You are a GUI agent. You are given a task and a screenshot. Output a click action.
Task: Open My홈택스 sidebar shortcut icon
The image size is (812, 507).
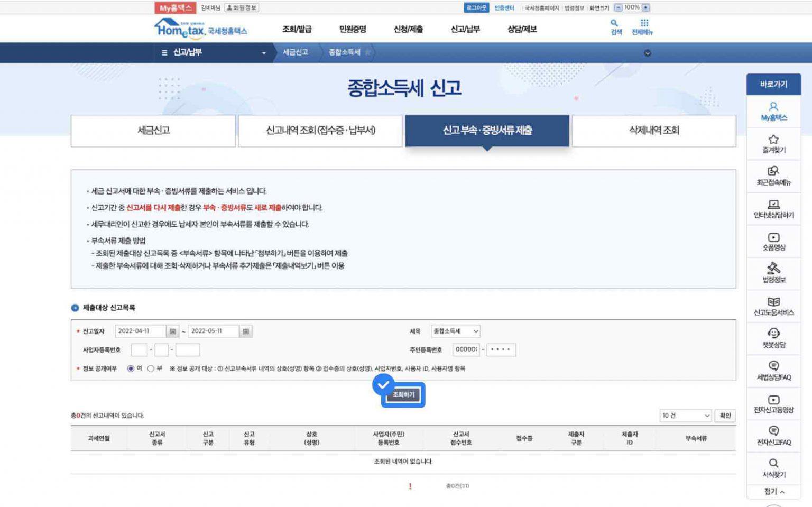tap(773, 107)
